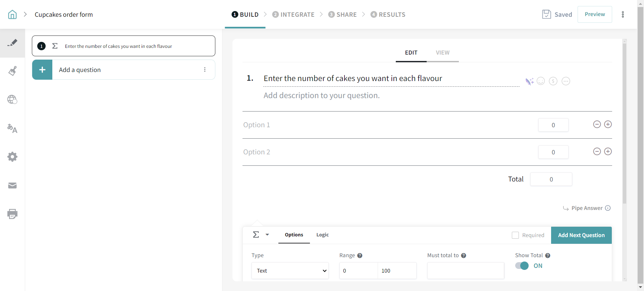The image size is (644, 291).
Task: Check the Required checkbox
Action: [x=515, y=235]
